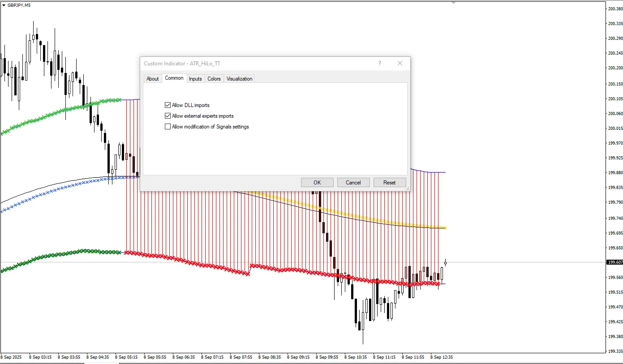The height and width of the screenshot is (364, 623).
Task: Reset indicator settings with Reset button
Action: pyautogui.click(x=390, y=182)
